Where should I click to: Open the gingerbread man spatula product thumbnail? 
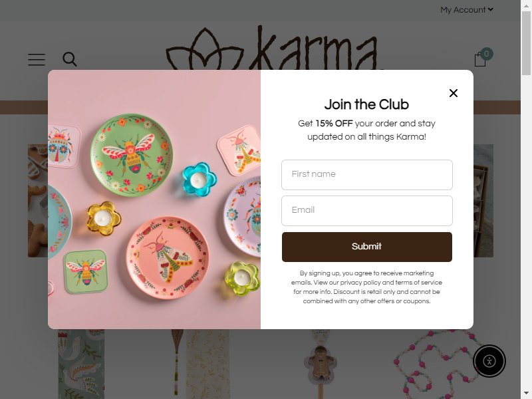click(x=320, y=364)
